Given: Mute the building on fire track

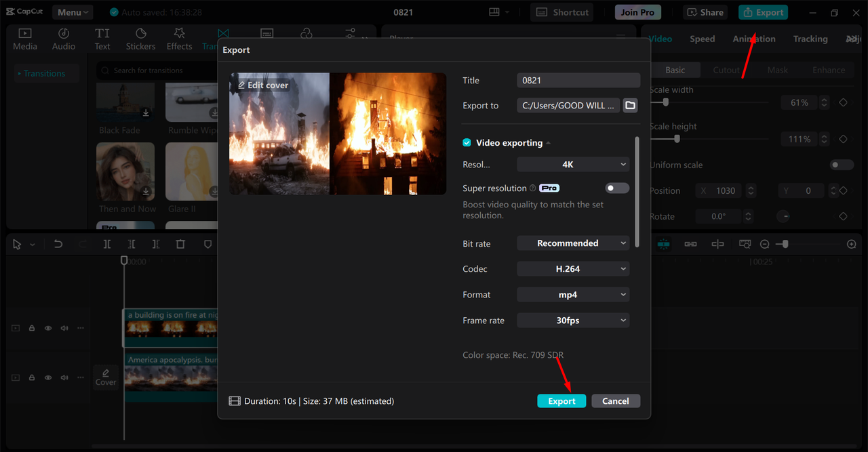Looking at the screenshot, I should click(64, 328).
